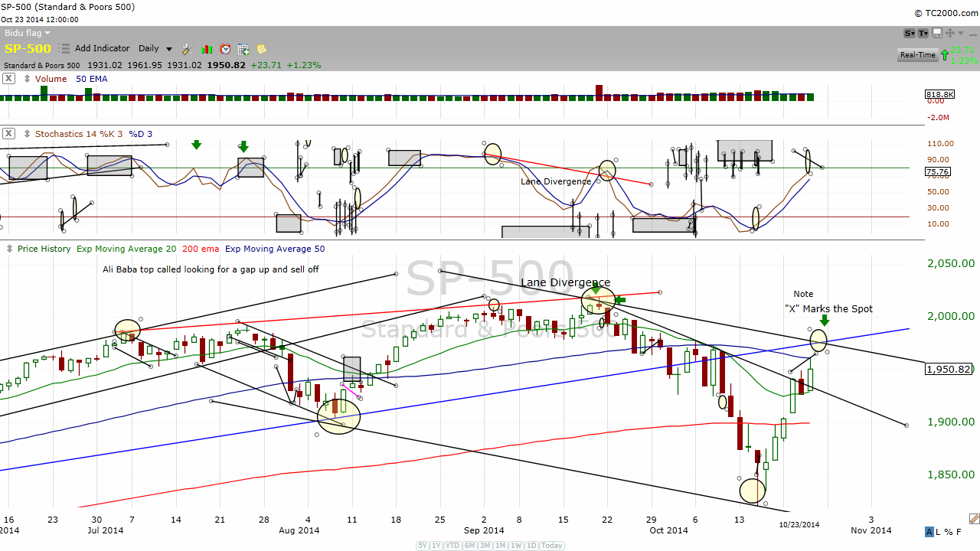Select arithmetic scale 'A' toggle
This screenshot has height=551, width=980.
929,532
